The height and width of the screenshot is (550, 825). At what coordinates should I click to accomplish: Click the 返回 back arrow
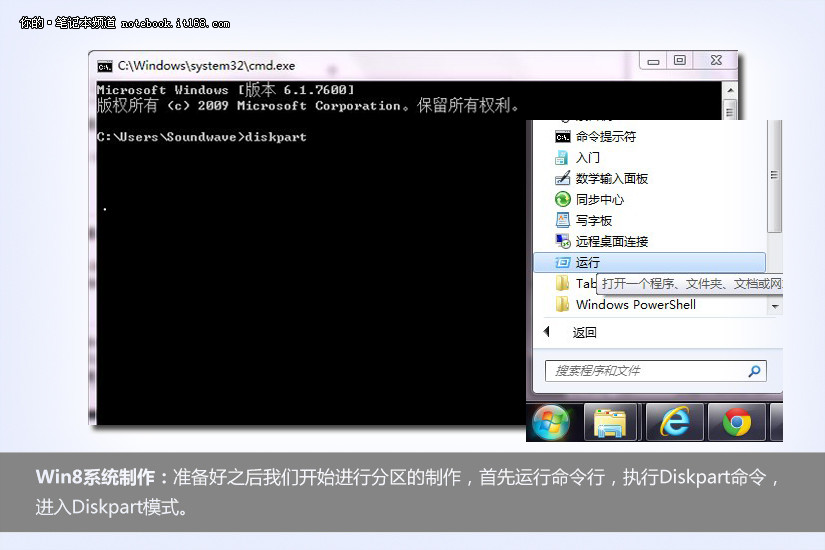click(546, 332)
